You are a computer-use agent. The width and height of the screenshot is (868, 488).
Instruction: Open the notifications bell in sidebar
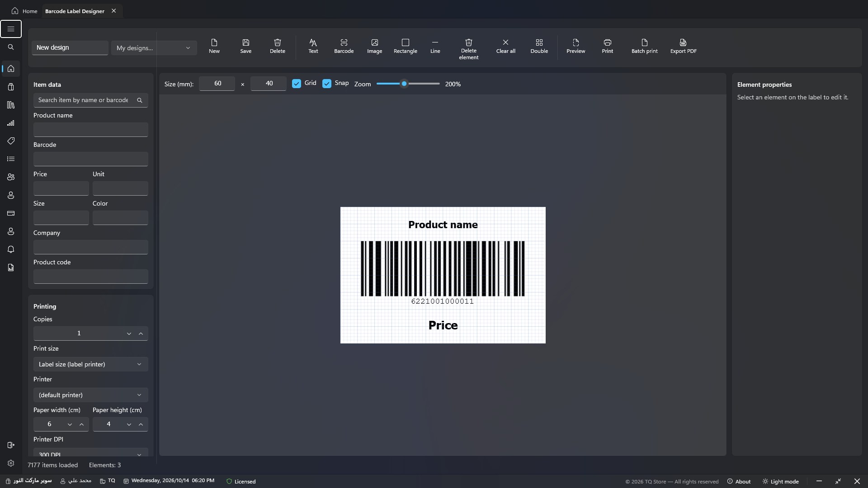(x=11, y=249)
